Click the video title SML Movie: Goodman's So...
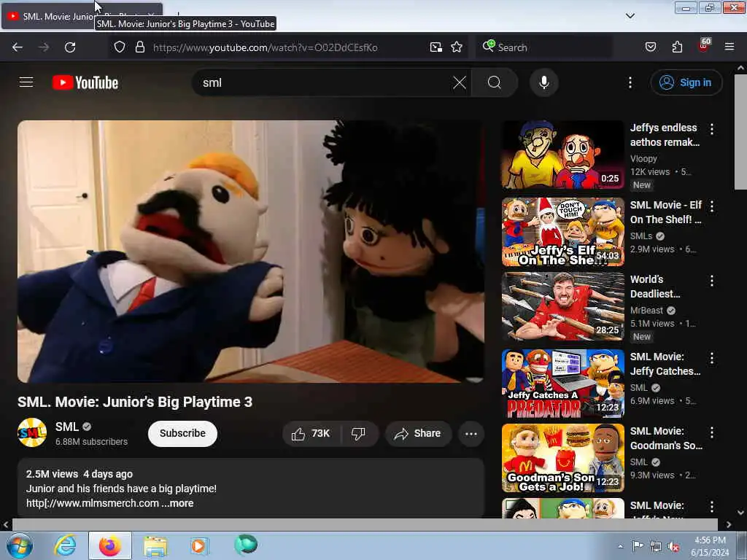The image size is (747, 560). tap(666, 438)
